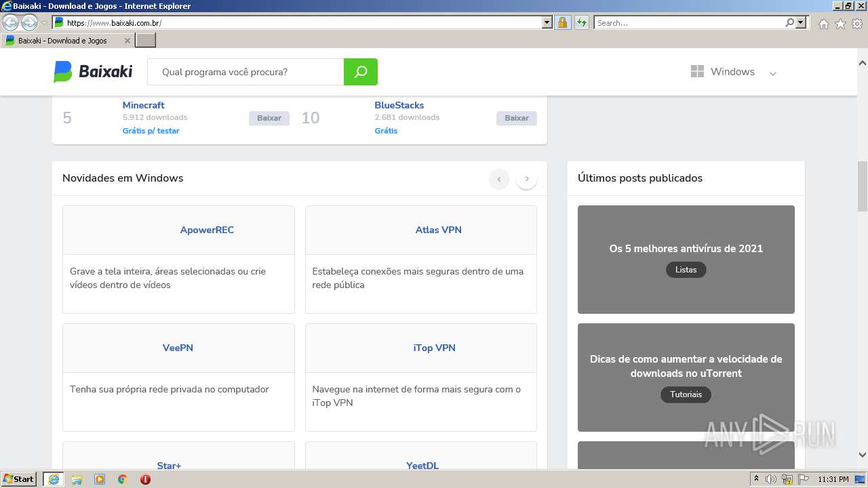868x488 pixels.
Task: Go forward with browser Forward arrow
Action: [x=29, y=22]
